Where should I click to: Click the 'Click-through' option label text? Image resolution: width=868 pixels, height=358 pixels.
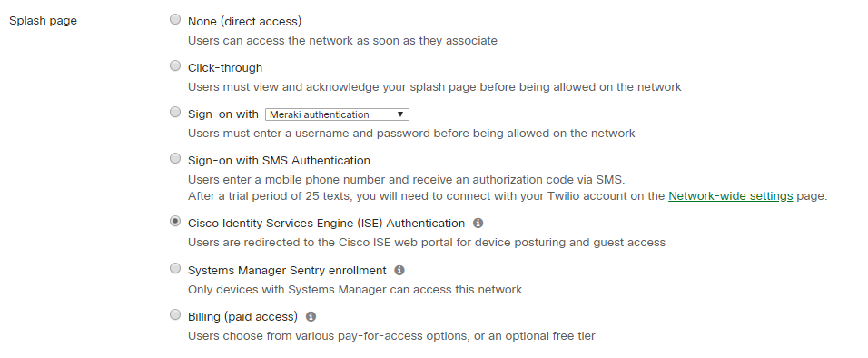225,67
